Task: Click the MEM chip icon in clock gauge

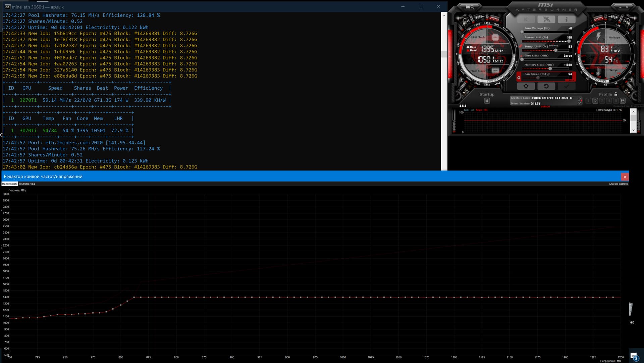Action: click(495, 71)
